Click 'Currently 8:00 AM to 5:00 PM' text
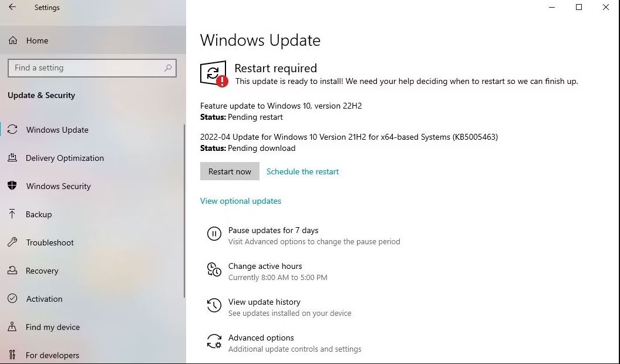 coord(278,278)
